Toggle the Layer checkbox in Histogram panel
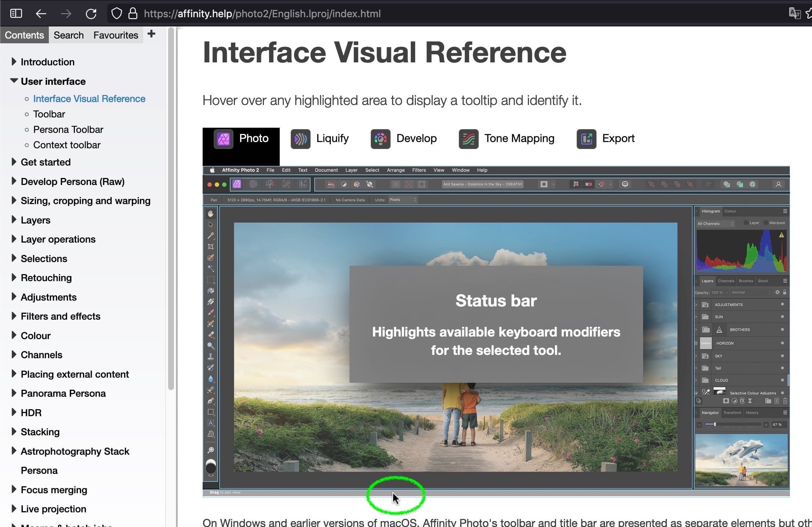The height and width of the screenshot is (527, 812). point(746,223)
